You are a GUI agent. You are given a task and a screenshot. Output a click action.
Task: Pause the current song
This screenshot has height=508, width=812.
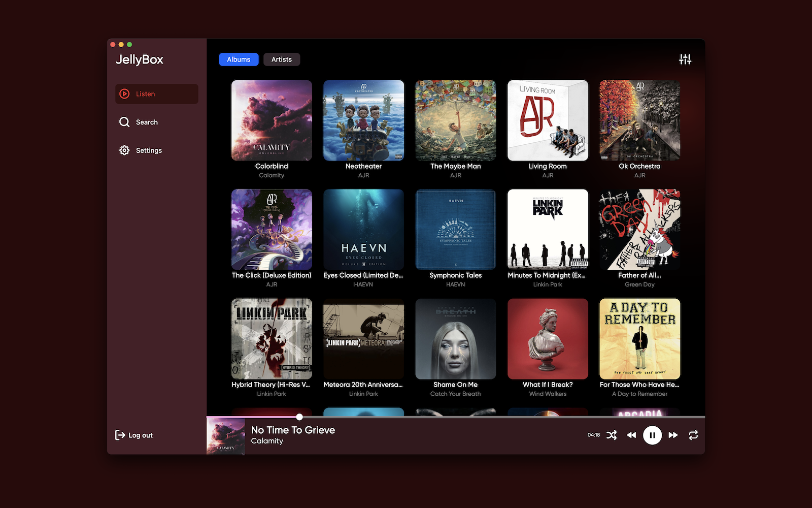coord(652,435)
